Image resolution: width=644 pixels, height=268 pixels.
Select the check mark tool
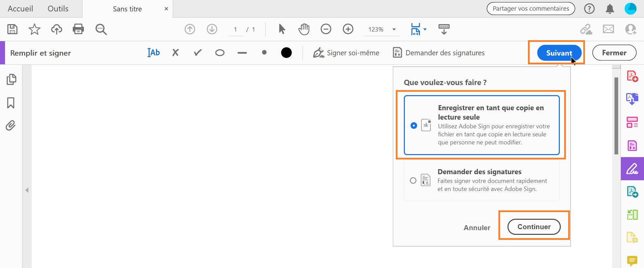198,53
